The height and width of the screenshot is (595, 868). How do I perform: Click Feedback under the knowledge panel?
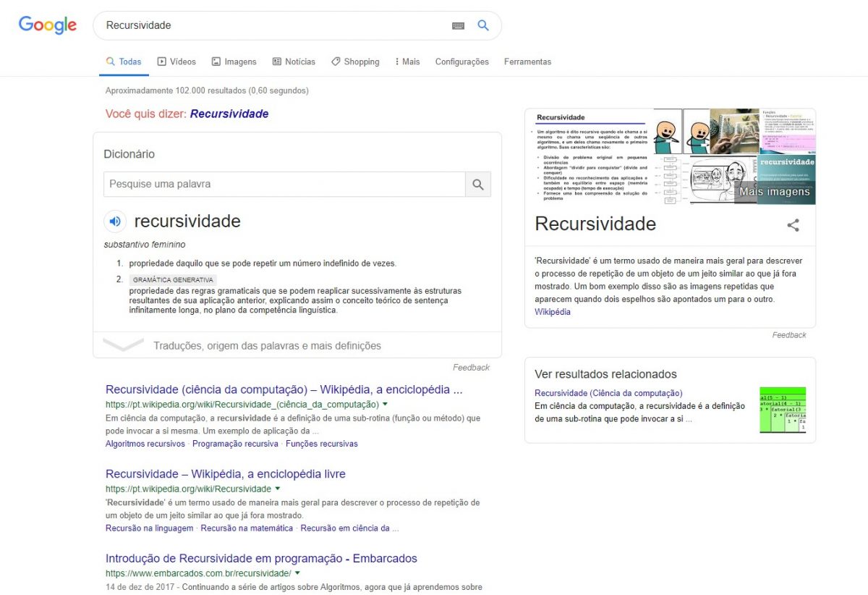789,335
